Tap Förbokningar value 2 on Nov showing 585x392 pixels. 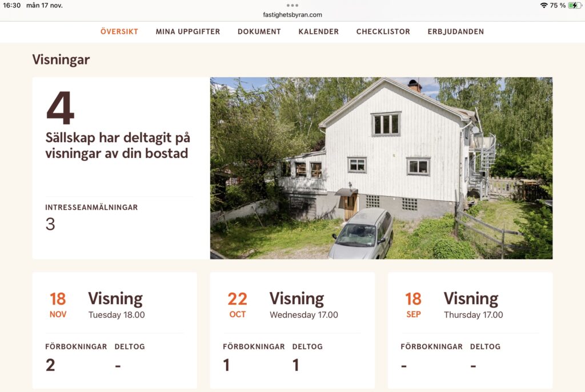pos(50,365)
